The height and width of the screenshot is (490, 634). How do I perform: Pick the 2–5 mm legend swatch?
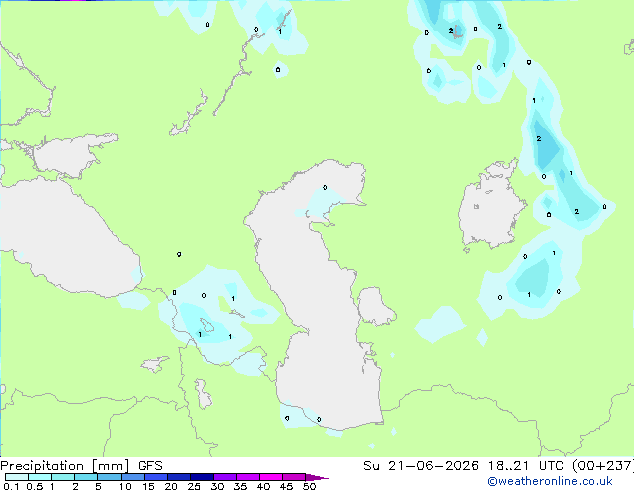[x=86, y=477]
